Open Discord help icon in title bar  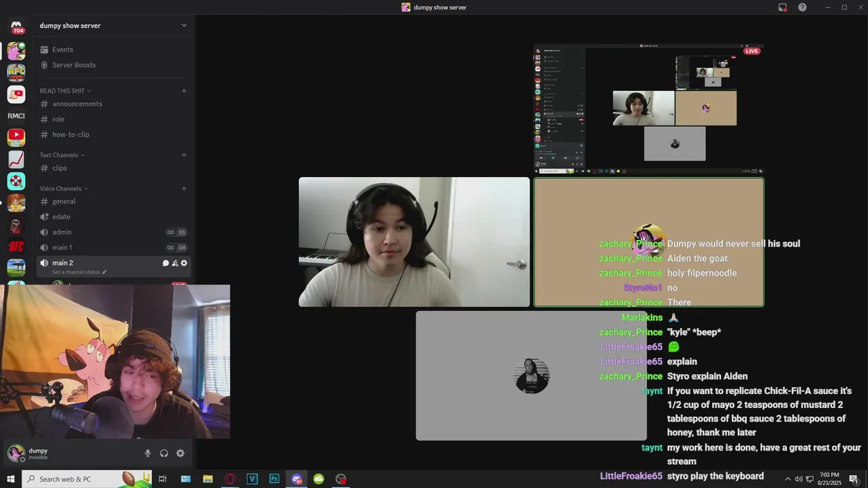803,7
